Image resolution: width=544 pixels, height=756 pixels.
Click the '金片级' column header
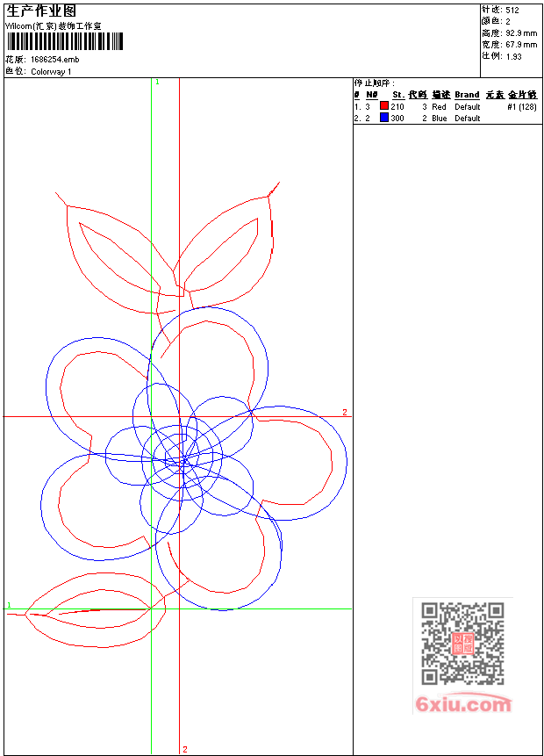pyautogui.click(x=522, y=95)
